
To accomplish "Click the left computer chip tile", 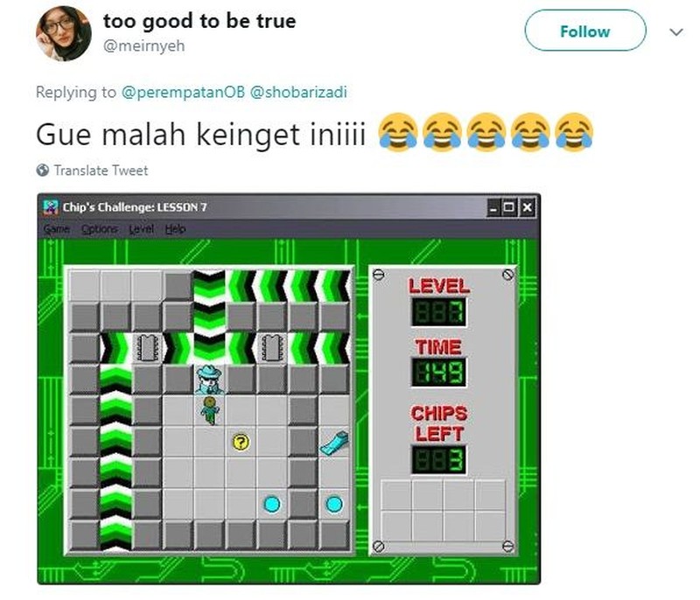I will tap(147, 347).
